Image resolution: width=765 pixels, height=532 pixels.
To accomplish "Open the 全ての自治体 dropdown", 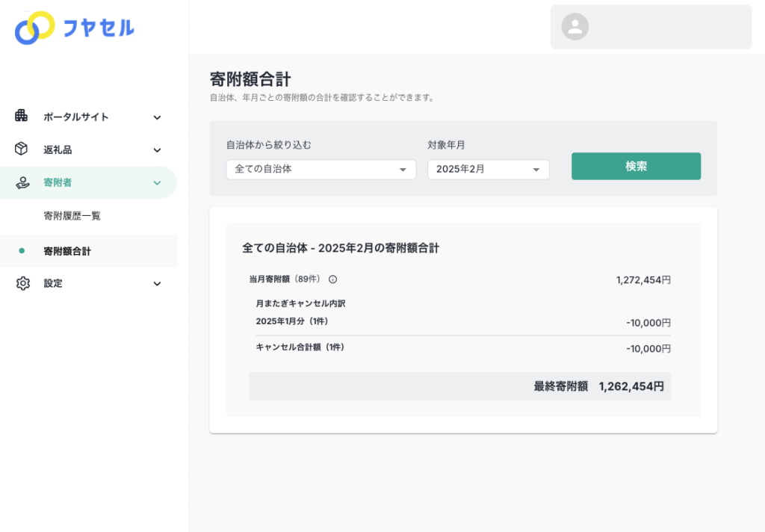I will 320,170.
